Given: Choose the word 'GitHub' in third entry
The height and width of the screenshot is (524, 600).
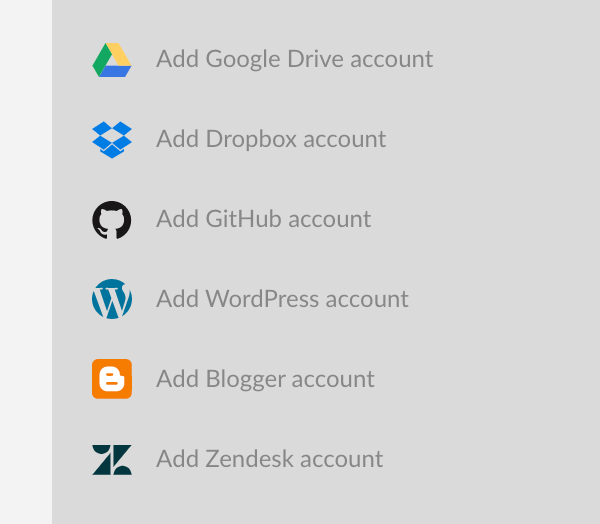Looking at the screenshot, I should point(244,219).
